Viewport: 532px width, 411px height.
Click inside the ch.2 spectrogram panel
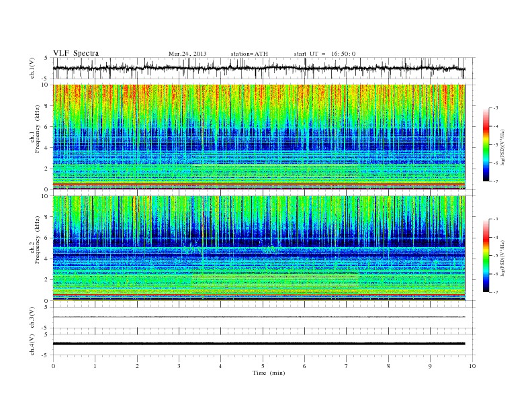point(259,248)
